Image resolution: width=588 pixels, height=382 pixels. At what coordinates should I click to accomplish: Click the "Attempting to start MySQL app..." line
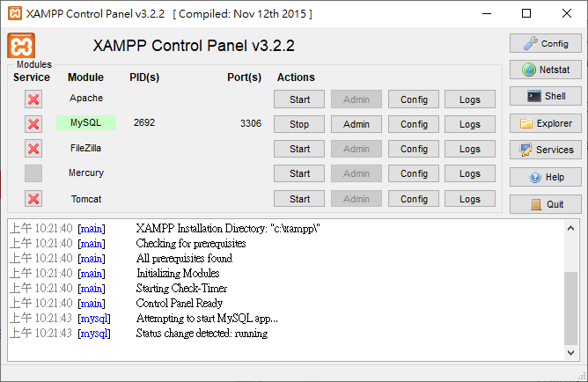click(x=207, y=319)
